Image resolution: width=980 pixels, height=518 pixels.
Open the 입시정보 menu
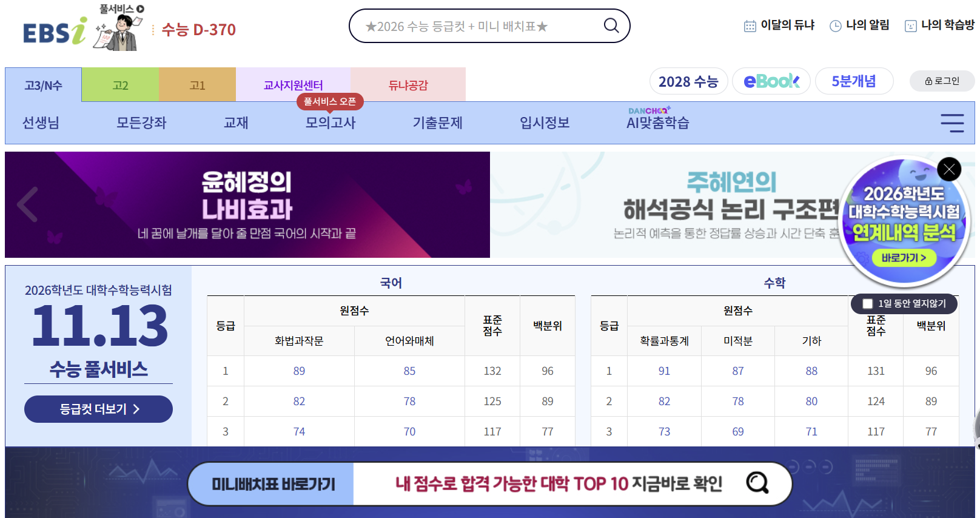pyautogui.click(x=545, y=123)
